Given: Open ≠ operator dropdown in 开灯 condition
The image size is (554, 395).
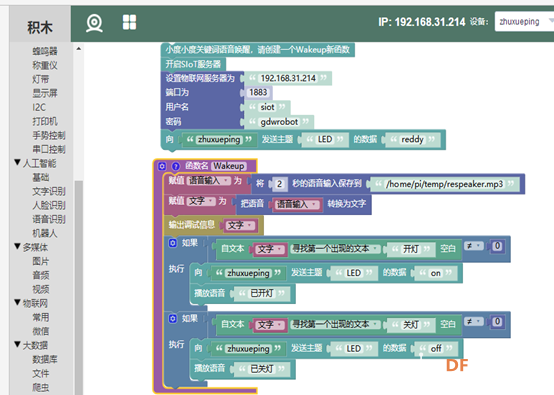Looking at the screenshot, I should [474, 246].
